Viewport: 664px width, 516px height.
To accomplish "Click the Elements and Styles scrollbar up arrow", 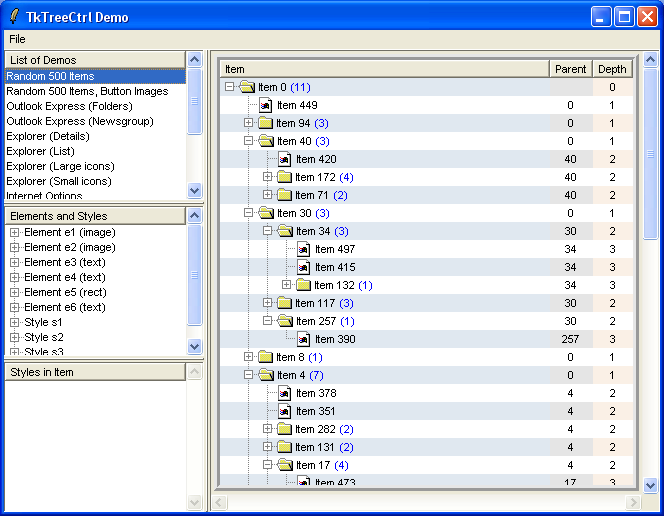I will pos(194,215).
